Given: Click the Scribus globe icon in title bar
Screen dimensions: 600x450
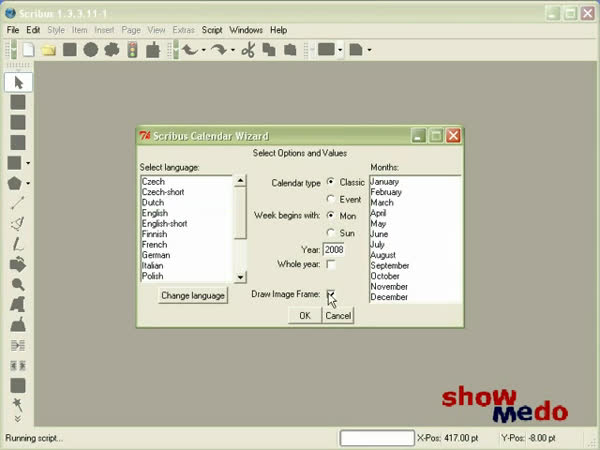Looking at the screenshot, I should pos(10,13).
